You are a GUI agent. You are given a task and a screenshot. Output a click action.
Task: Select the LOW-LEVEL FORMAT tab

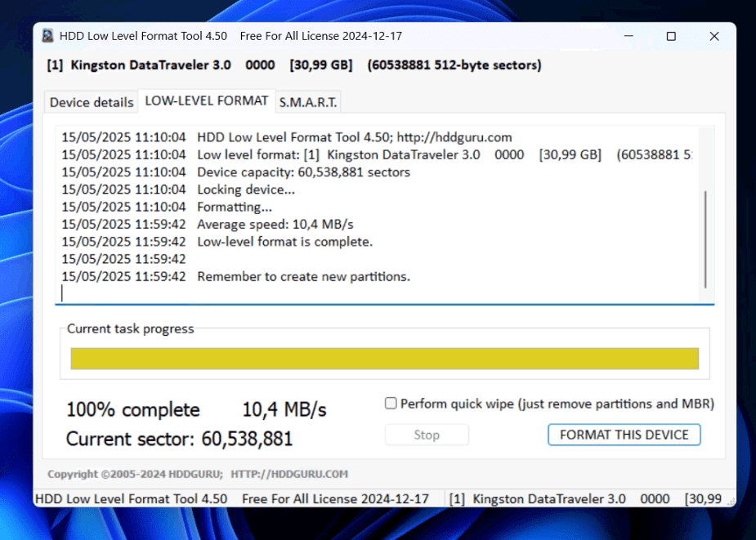pos(206,100)
